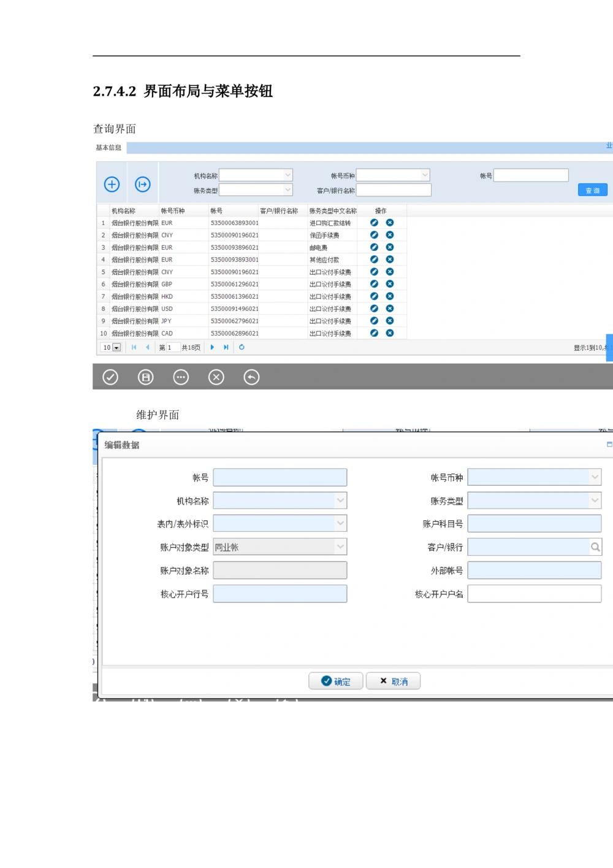
Task: Click the refresh icon in pagination bar
Action: coord(242,347)
